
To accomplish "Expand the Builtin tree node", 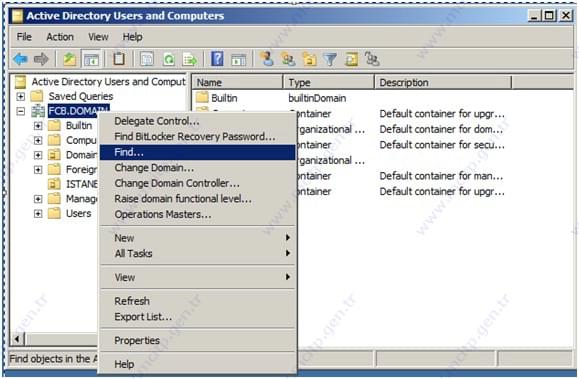I will [38, 126].
